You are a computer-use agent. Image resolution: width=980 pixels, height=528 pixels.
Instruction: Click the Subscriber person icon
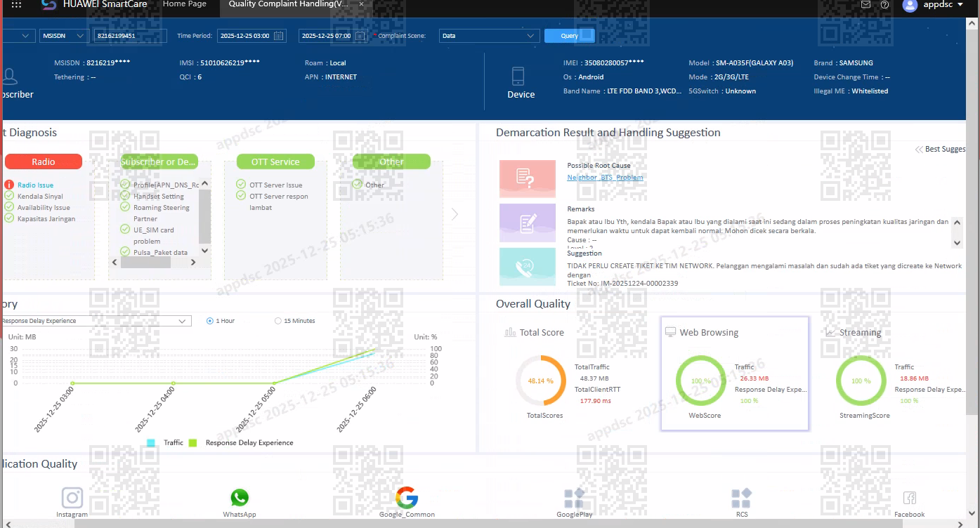point(9,76)
